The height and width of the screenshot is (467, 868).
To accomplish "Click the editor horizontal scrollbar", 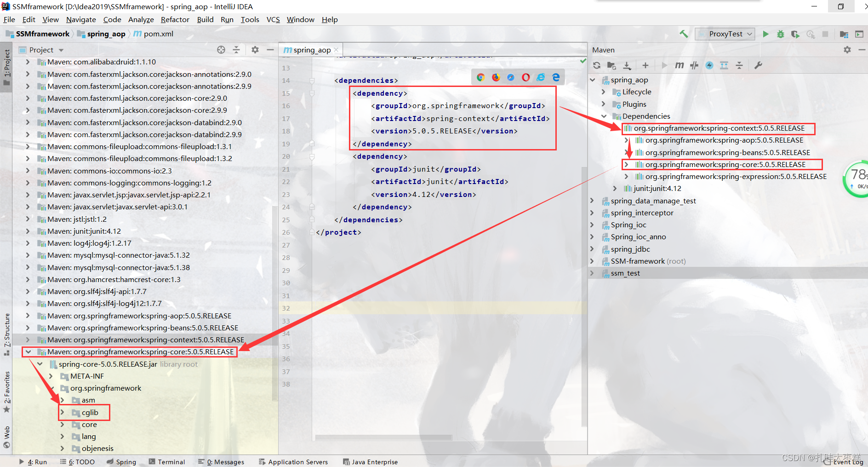I will tap(383, 438).
